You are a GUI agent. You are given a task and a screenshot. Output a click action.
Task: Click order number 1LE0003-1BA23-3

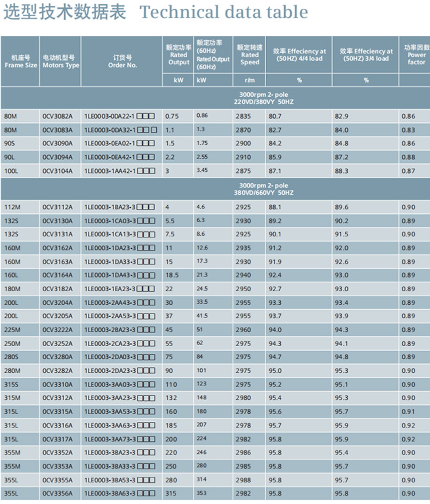[x=109, y=207]
